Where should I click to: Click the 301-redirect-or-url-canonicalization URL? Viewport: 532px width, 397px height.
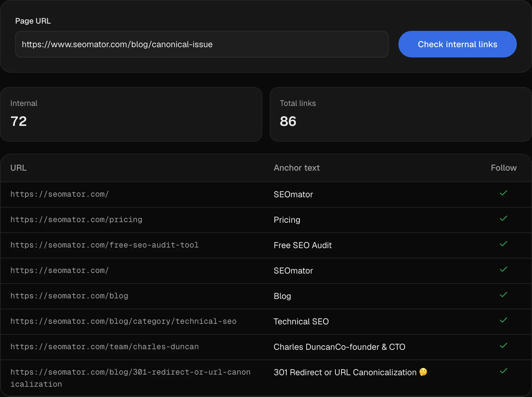tap(130, 378)
